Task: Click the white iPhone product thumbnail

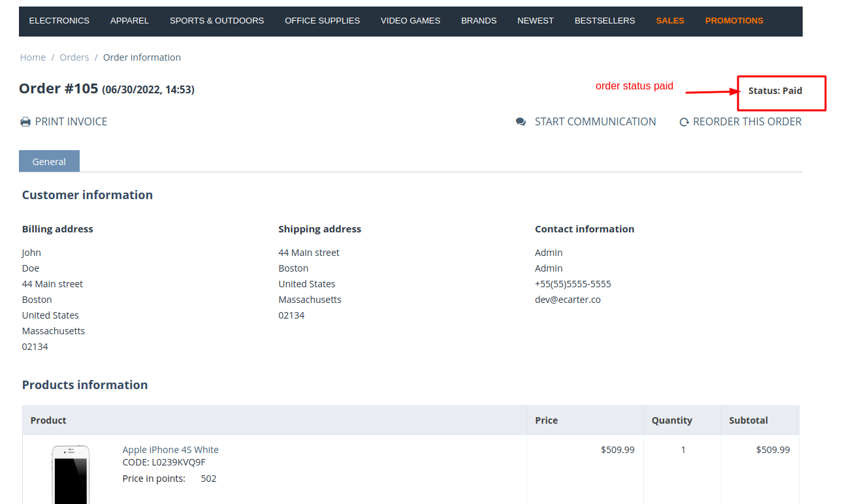Action: 71,475
